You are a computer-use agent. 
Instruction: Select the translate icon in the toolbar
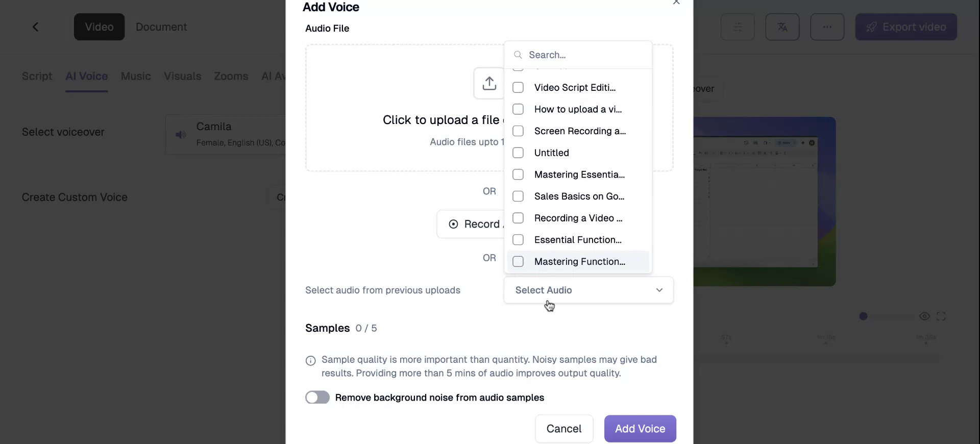[782, 27]
